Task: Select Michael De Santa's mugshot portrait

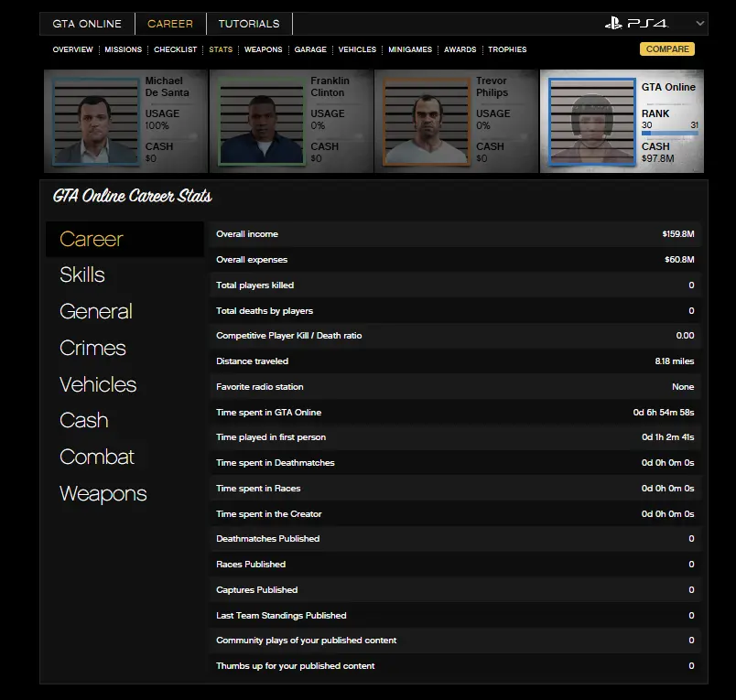Action: click(x=96, y=122)
